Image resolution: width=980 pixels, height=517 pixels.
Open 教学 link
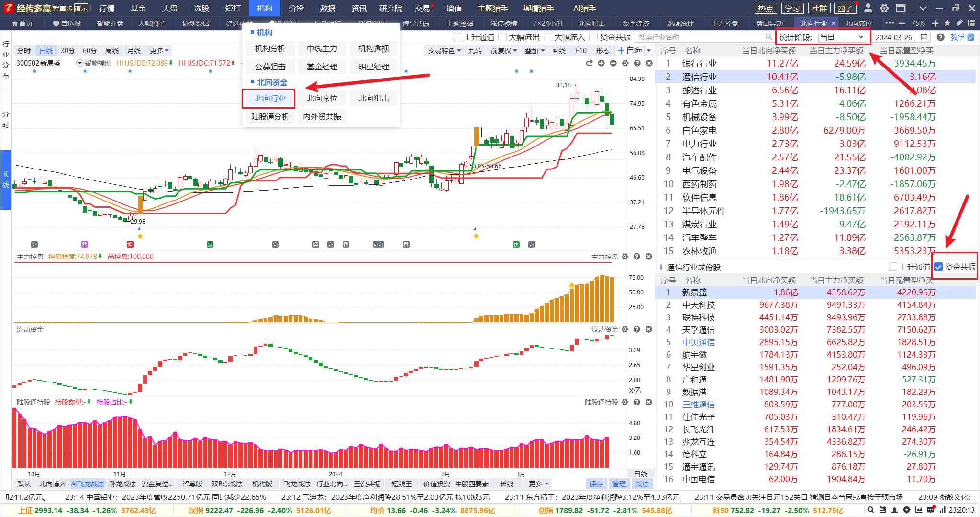click(958, 37)
